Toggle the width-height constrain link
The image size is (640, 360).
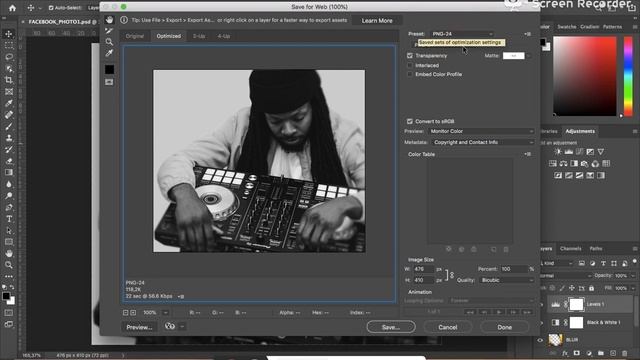451,275
